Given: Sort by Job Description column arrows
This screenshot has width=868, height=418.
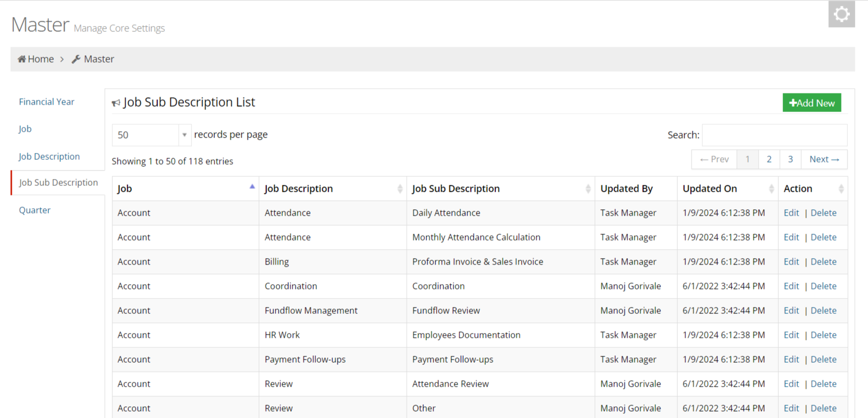Looking at the screenshot, I should pyautogui.click(x=400, y=189).
